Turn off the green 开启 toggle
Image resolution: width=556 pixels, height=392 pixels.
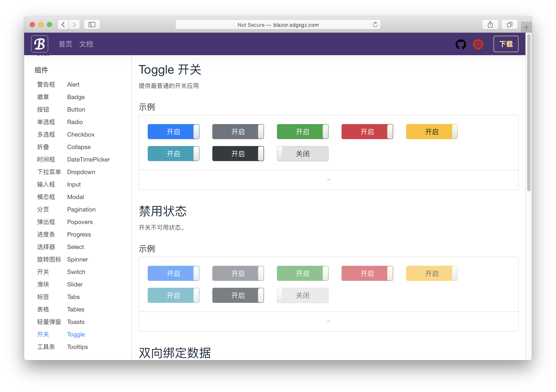click(x=303, y=132)
